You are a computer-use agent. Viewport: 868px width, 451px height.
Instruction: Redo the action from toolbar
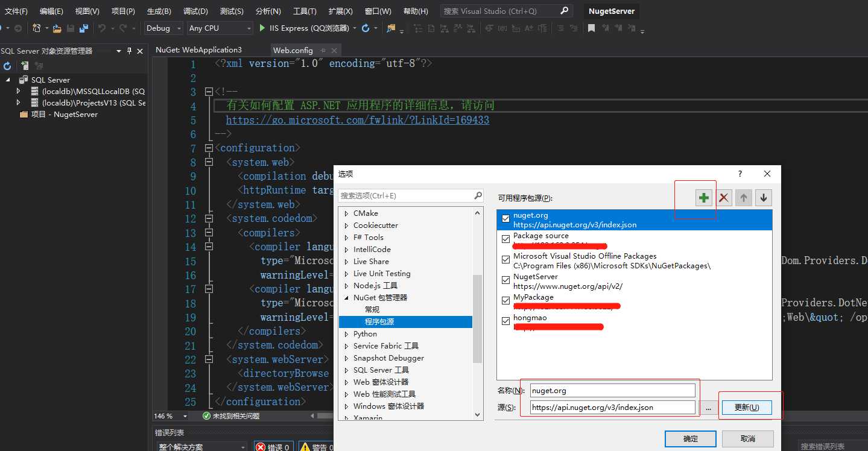124,28
